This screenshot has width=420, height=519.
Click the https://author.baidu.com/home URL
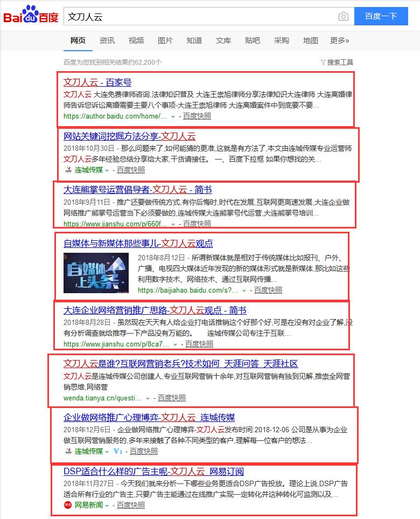click(115, 116)
